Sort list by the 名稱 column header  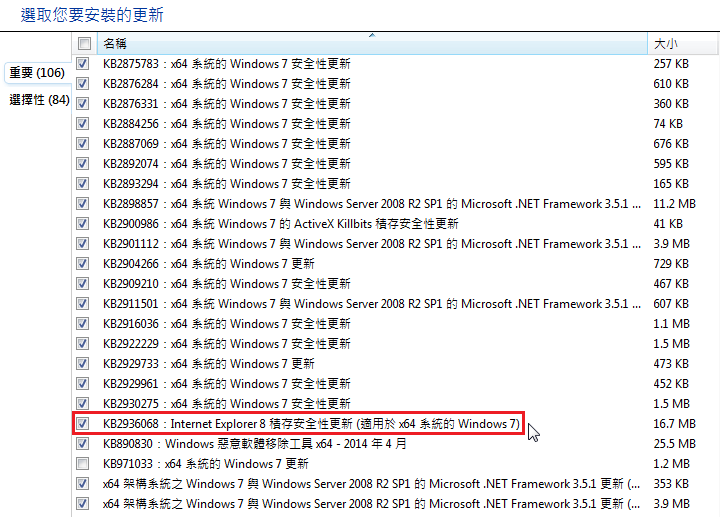click(372, 44)
